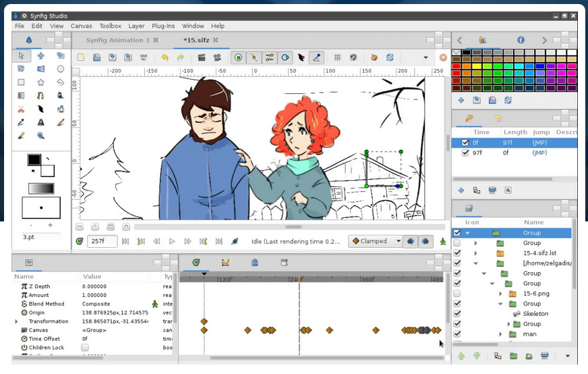The image size is (588, 374).
Task: Jump to the first frame
Action: pos(125,242)
